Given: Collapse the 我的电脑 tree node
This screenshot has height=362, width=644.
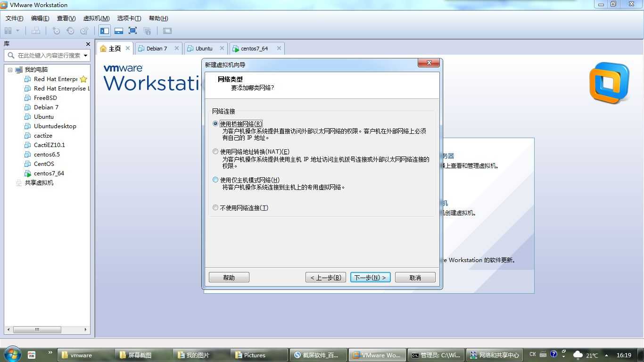Looking at the screenshot, I should click(10, 70).
